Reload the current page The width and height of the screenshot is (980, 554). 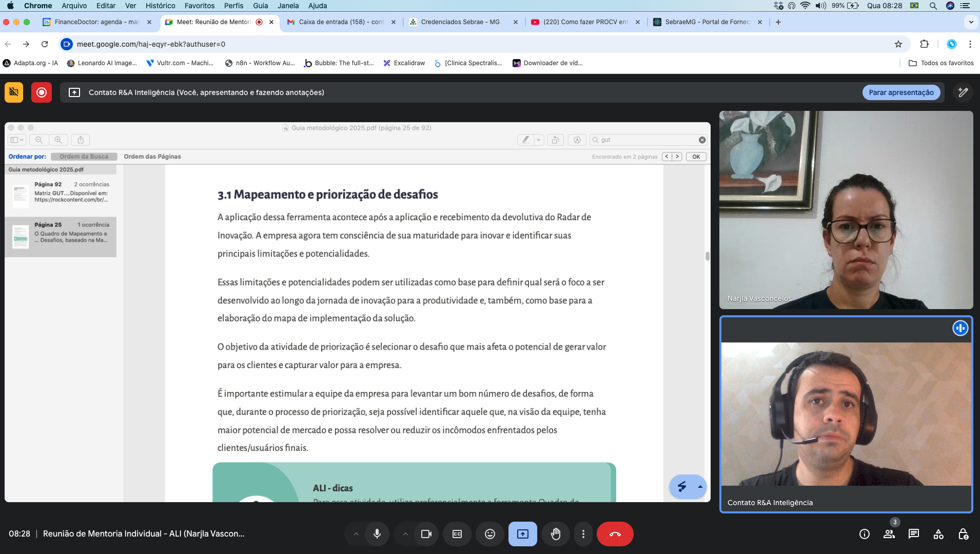[x=45, y=44]
